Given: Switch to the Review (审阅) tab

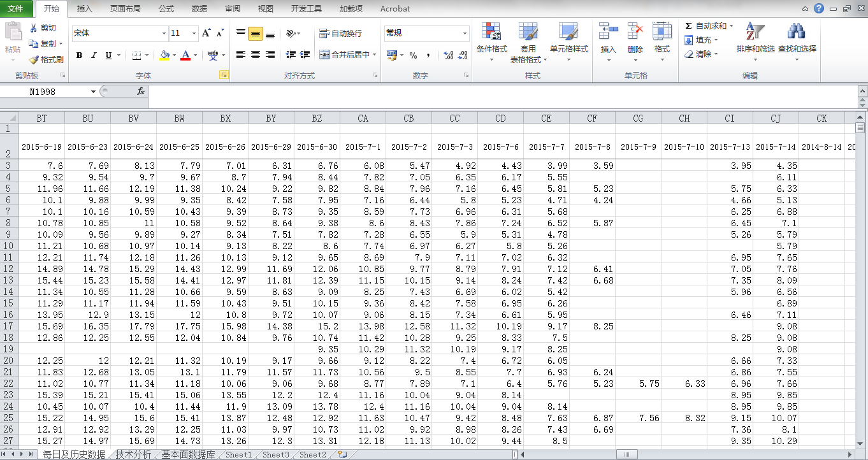Looking at the screenshot, I should (233, 9).
